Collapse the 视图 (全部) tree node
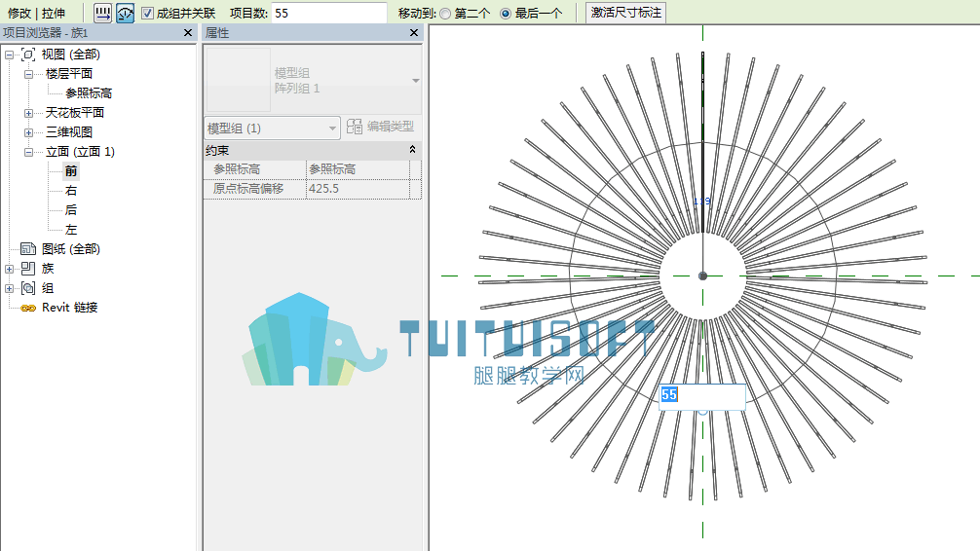 [10, 55]
